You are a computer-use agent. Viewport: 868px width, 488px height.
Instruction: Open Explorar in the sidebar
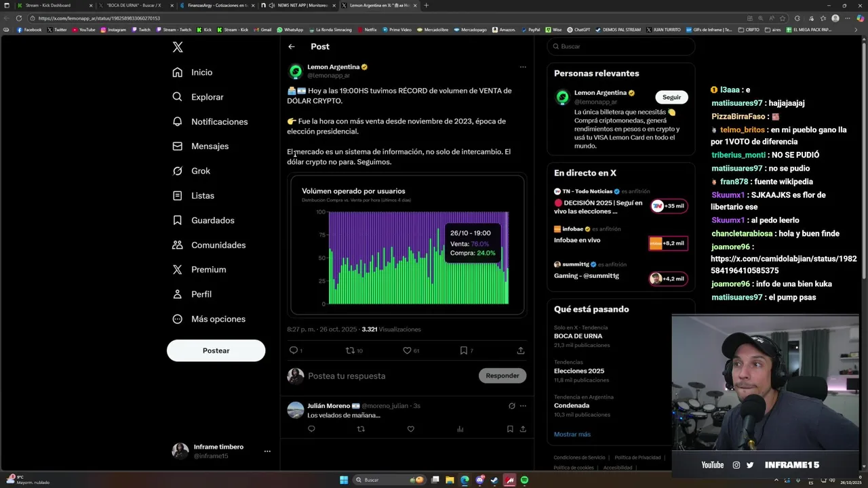[198, 97]
